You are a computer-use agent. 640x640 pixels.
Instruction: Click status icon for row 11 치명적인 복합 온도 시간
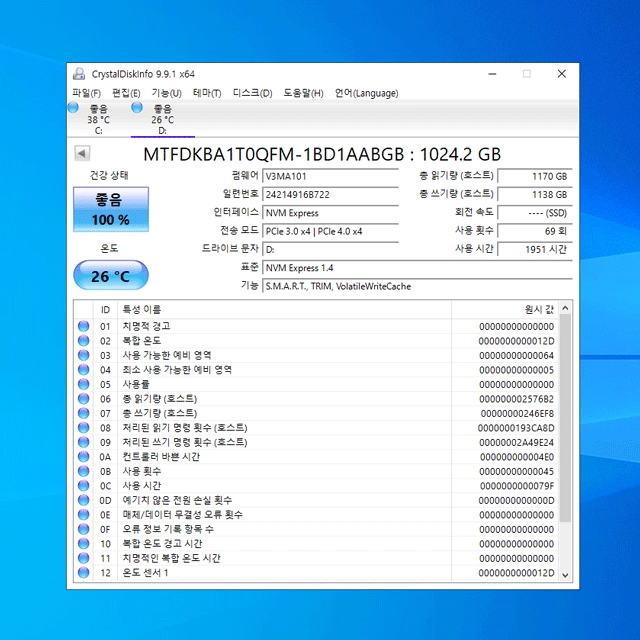click(x=84, y=558)
